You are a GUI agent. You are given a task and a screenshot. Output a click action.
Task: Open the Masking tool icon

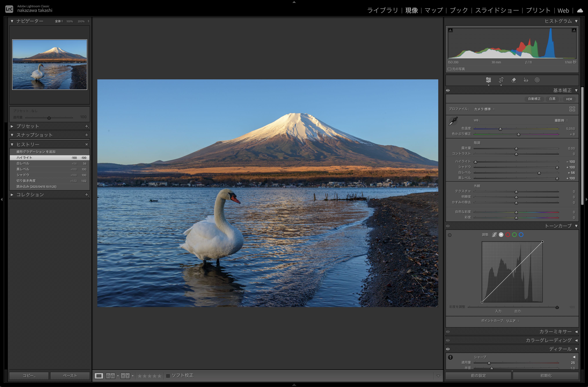click(537, 80)
